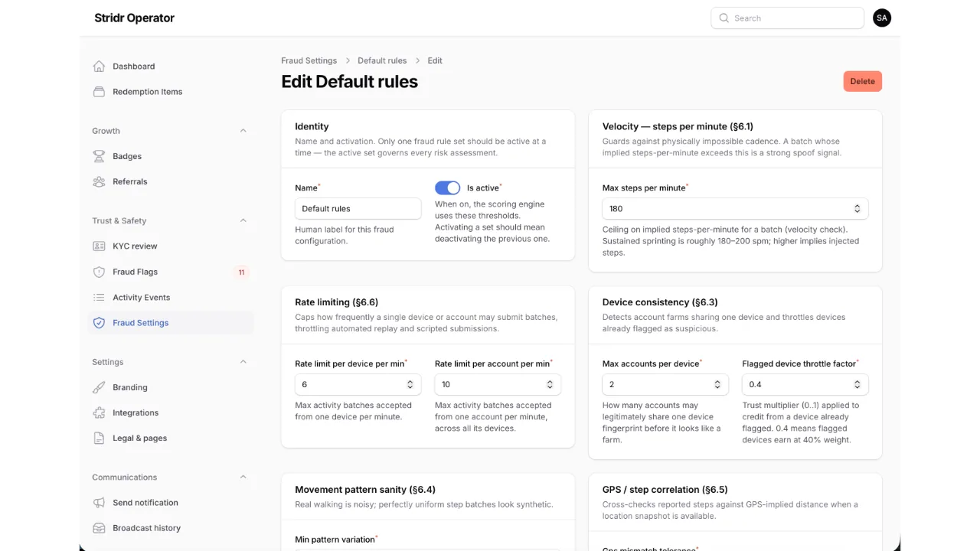Click the Activity Events list icon
Viewport: 980px width, 551px height.
pyautogui.click(x=99, y=298)
